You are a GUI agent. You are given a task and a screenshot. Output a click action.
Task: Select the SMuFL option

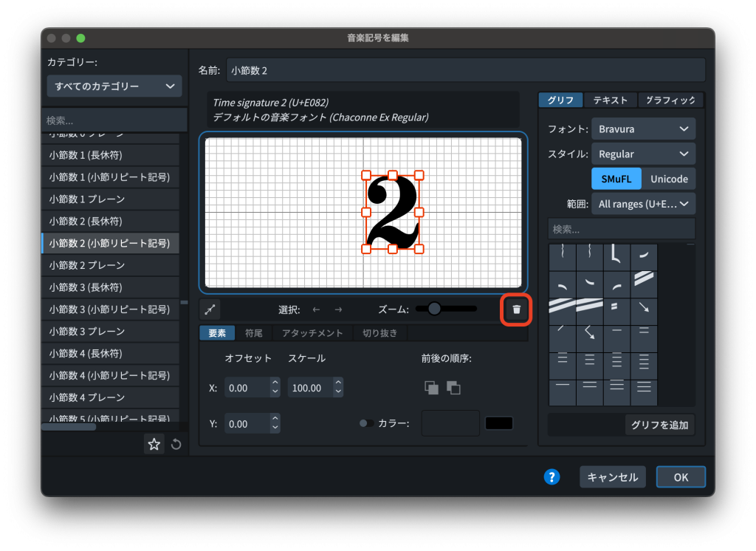point(616,179)
